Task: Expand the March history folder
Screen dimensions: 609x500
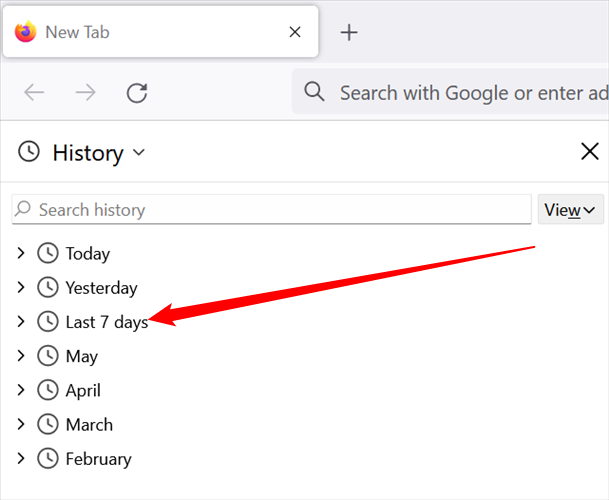Action: pyautogui.click(x=21, y=424)
